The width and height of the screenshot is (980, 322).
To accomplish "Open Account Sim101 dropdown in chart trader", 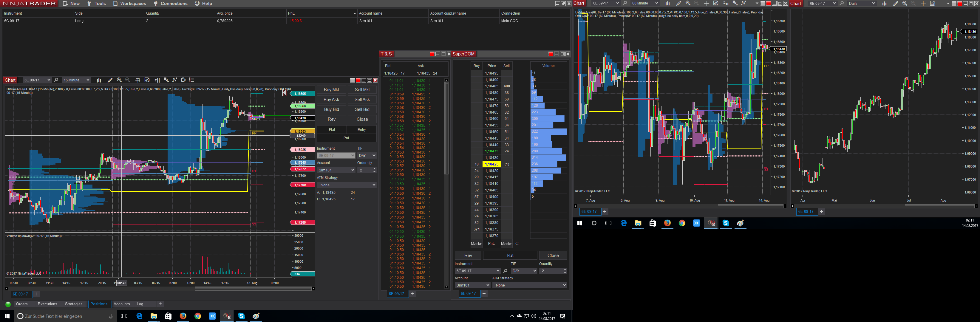I will (336, 170).
